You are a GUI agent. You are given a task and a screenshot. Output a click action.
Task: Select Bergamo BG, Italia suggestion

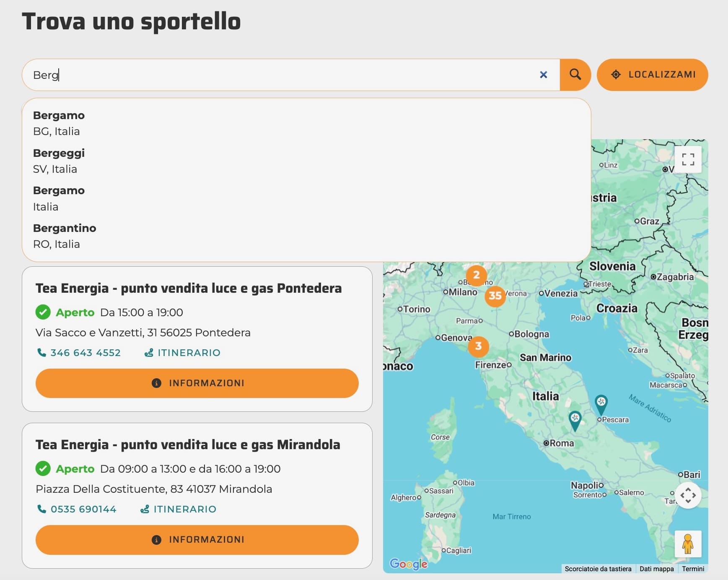coord(59,123)
